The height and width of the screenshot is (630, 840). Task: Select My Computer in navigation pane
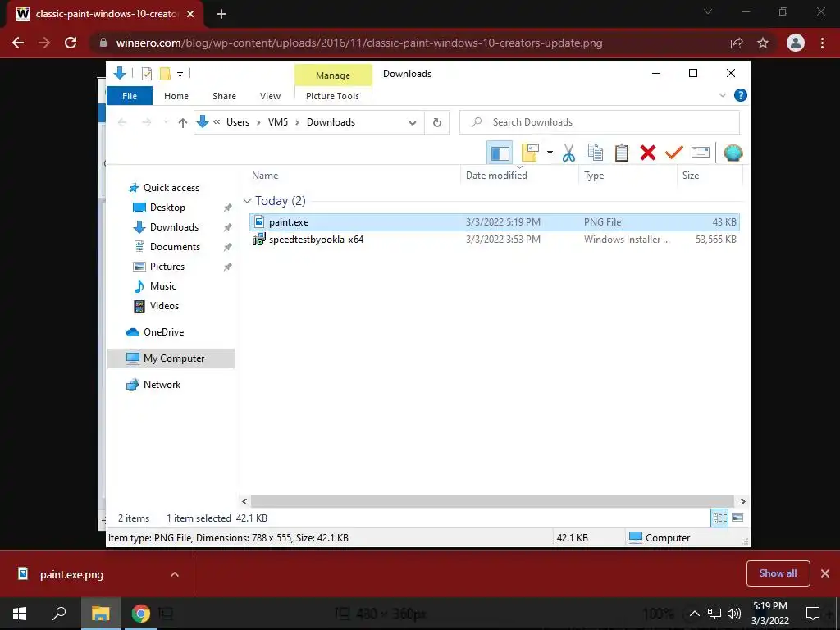[x=171, y=358]
